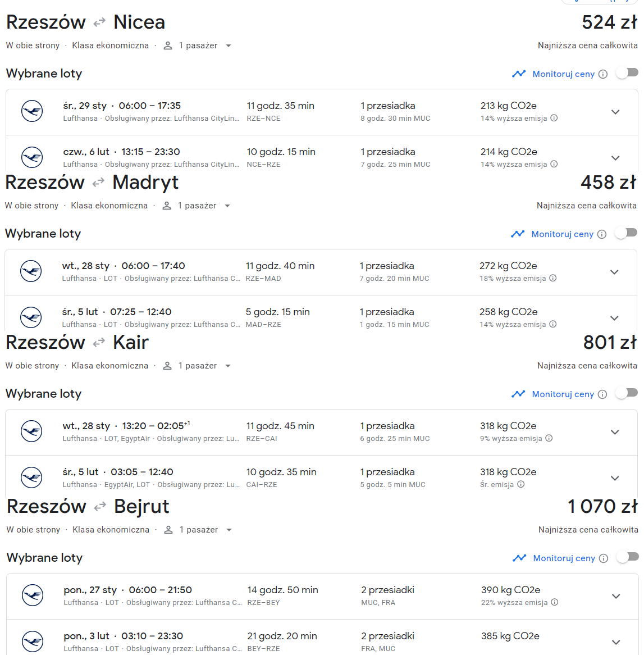
Task: Click Lufthansa logo on pon., 27 sty flight
Action: [x=33, y=595]
